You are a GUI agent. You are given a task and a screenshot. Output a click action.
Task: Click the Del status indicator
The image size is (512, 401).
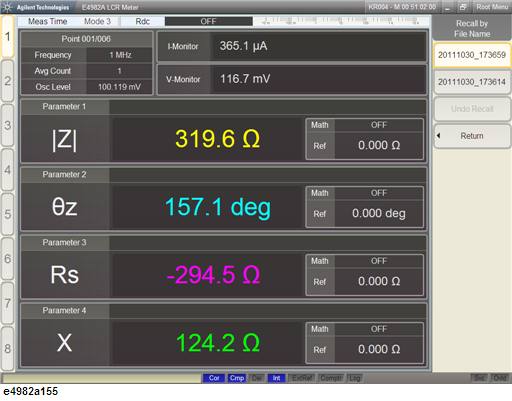(257, 378)
